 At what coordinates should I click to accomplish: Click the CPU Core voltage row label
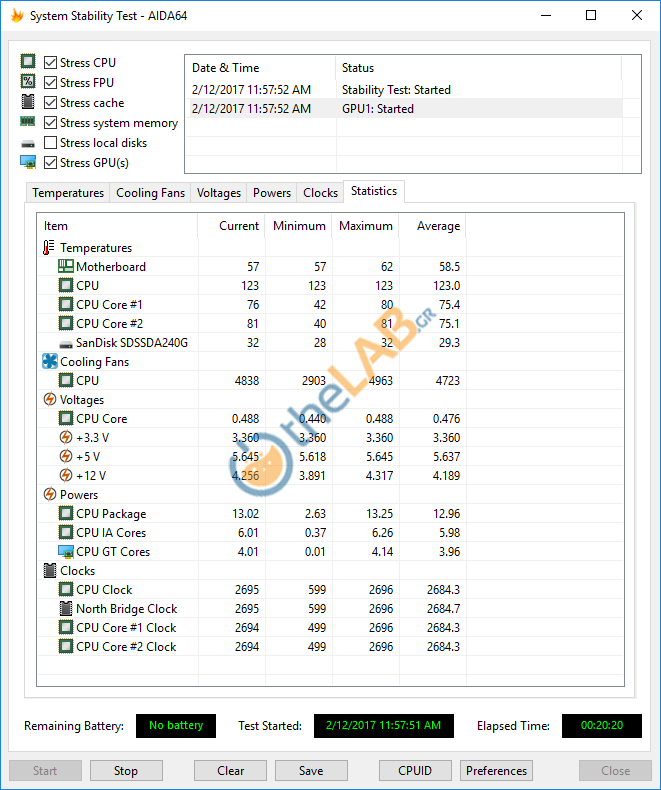point(101,419)
